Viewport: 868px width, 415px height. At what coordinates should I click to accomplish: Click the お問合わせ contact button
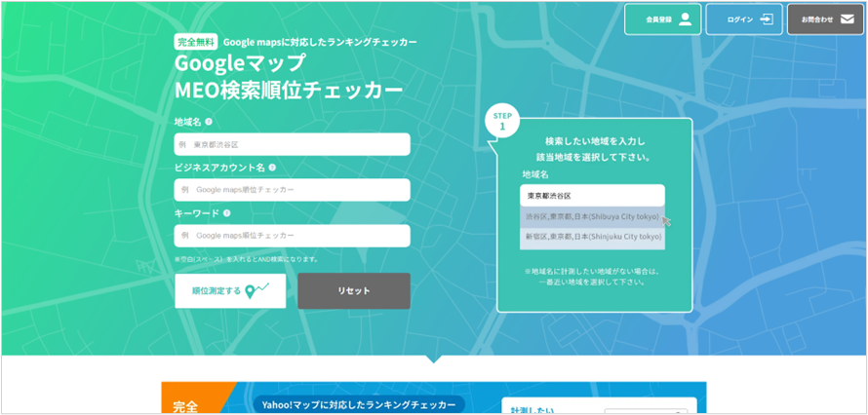(x=825, y=19)
